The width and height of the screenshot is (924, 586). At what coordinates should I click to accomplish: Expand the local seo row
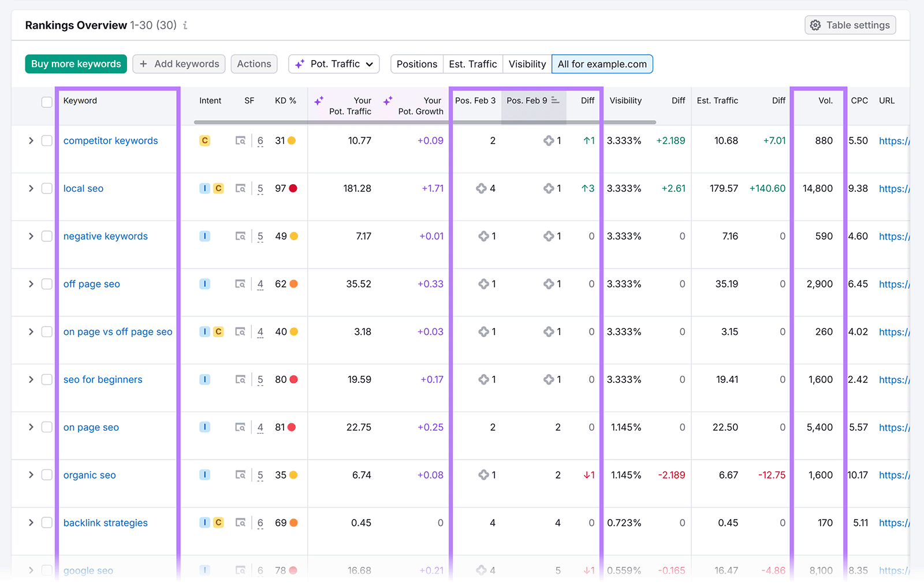31,188
